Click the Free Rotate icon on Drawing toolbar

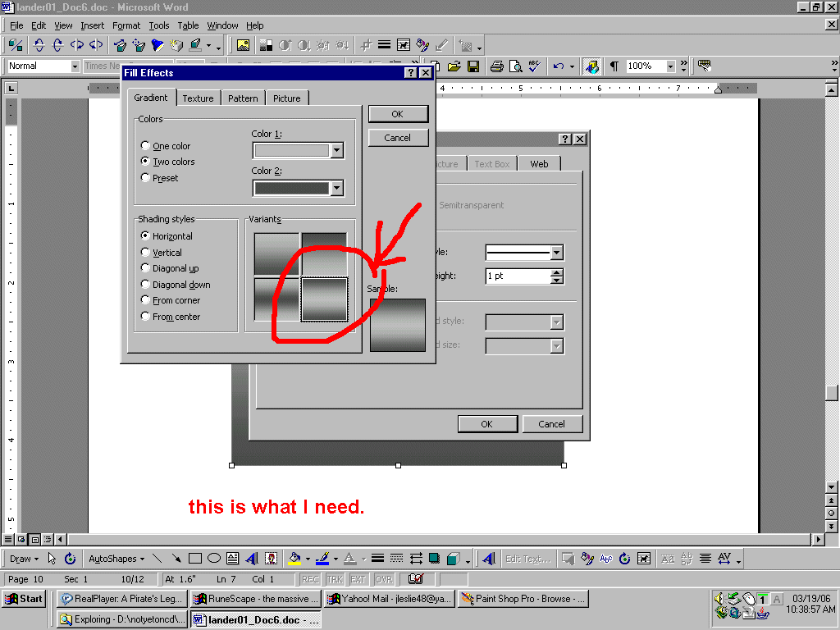(71, 559)
